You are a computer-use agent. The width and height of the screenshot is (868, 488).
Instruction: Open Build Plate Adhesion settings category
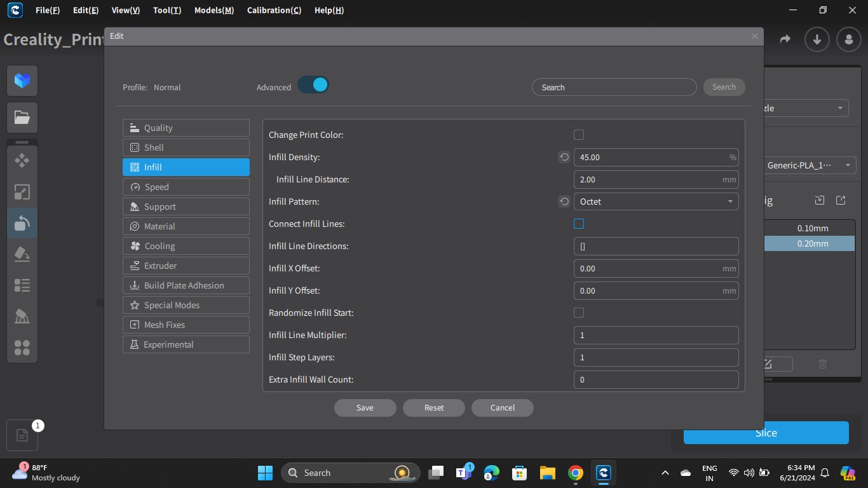tap(186, 285)
